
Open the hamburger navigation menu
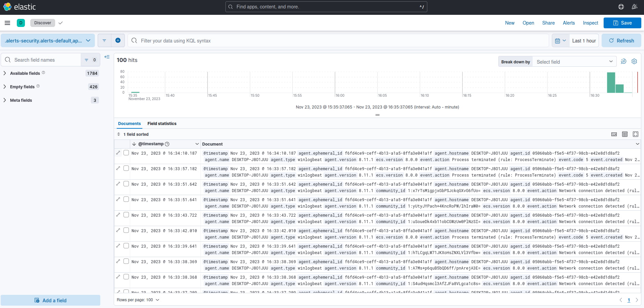pyautogui.click(x=7, y=23)
